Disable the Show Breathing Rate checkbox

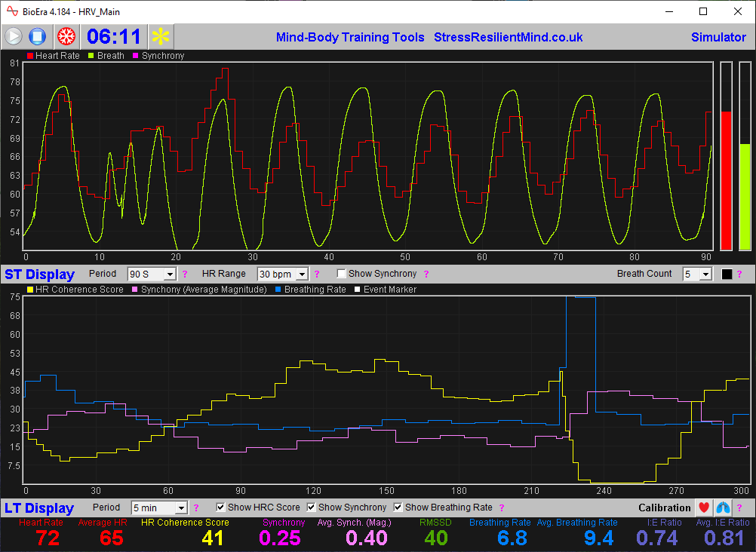pyautogui.click(x=398, y=508)
